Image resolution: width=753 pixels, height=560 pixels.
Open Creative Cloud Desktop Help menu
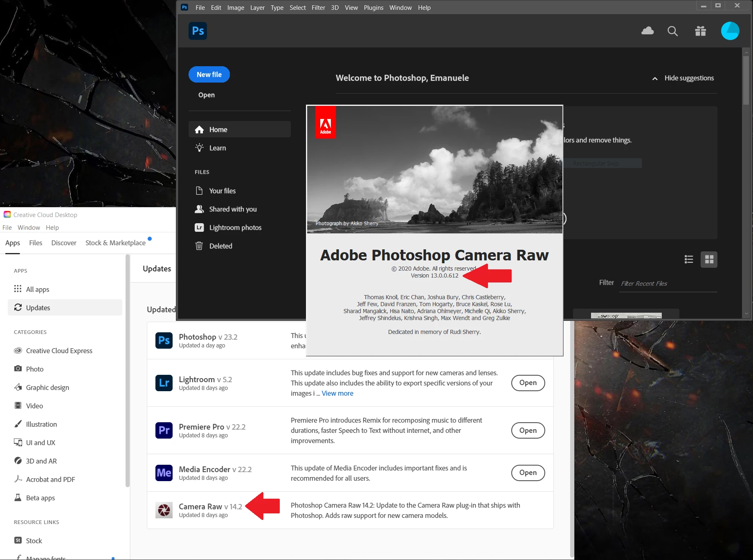(x=52, y=228)
